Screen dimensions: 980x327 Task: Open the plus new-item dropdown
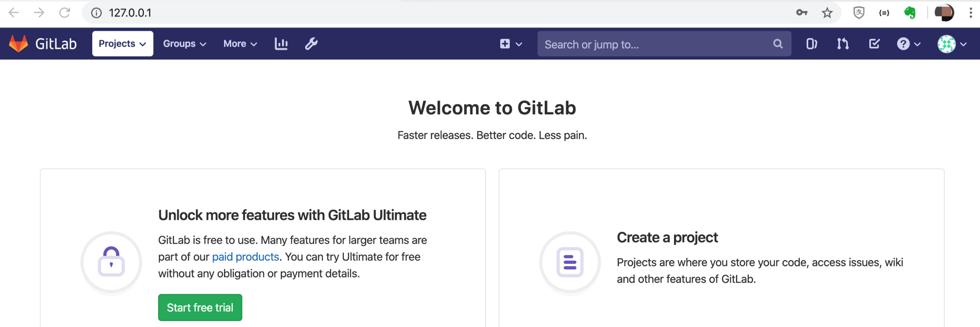click(511, 44)
